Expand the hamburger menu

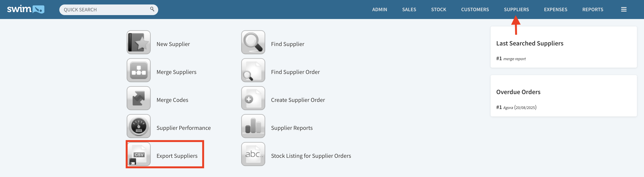coord(623,10)
